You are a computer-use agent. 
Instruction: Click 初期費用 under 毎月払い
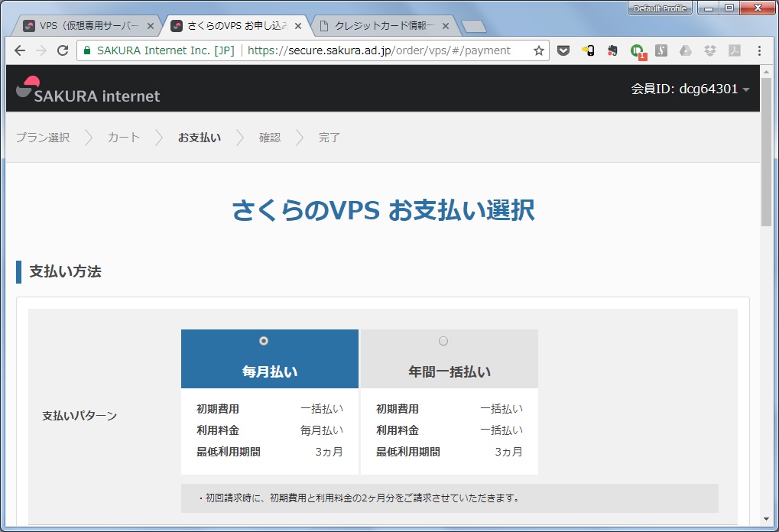point(218,409)
